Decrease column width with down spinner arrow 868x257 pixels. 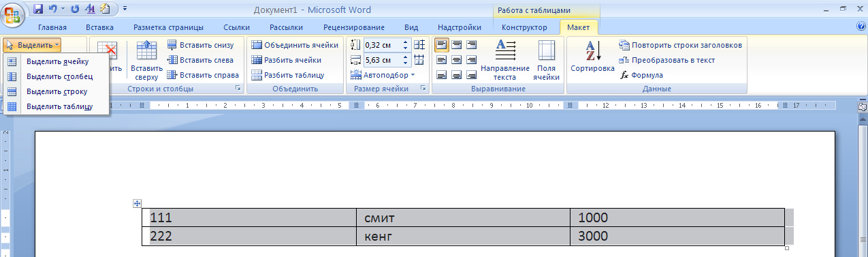pyautogui.click(x=406, y=63)
